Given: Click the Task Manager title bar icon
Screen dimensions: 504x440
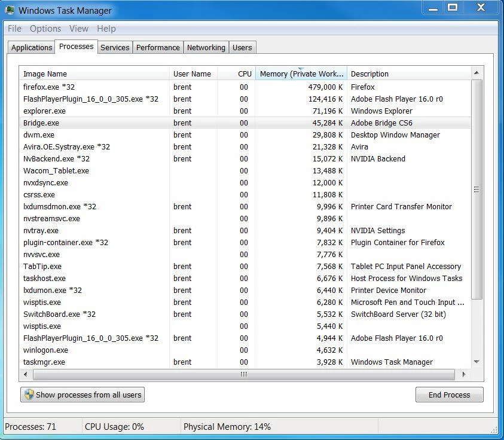Looking at the screenshot, I should (x=10, y=10).
